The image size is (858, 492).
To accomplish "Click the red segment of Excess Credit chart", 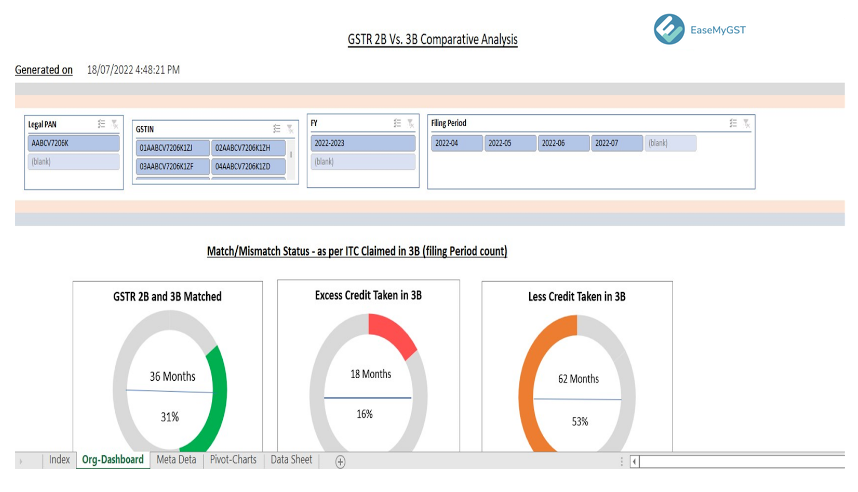I will tap(393, 333).
